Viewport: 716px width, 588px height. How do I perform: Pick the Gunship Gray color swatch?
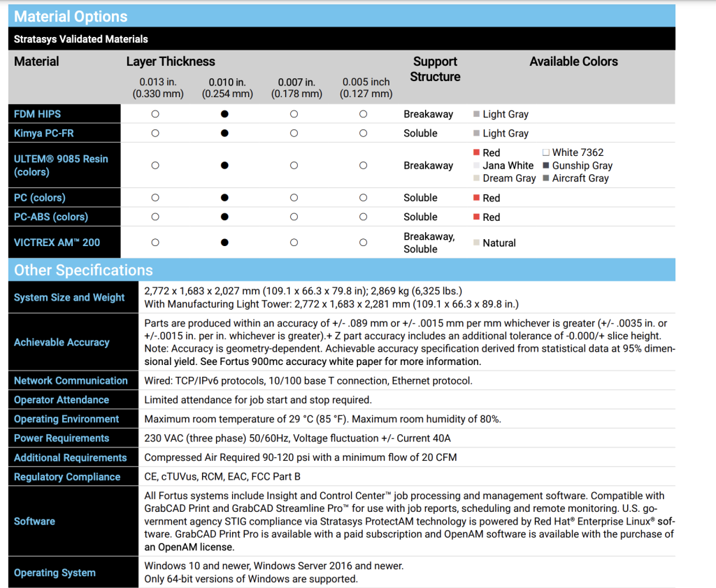(x=546, y=166)
